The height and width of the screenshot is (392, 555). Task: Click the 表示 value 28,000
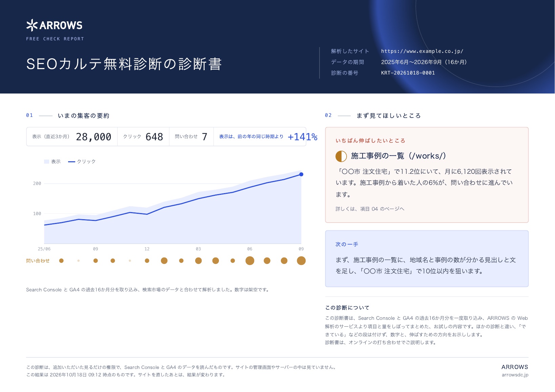coord(94,137)
